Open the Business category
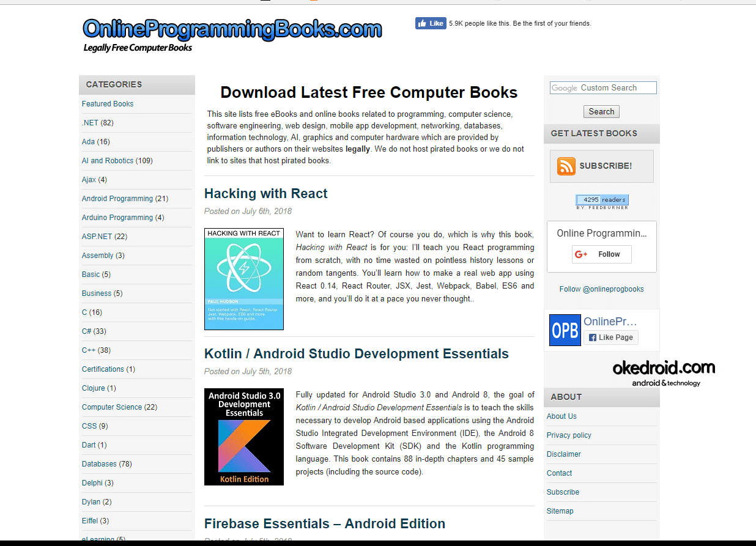Viewport: 756px width, 546px height. [x=97, y=293]
